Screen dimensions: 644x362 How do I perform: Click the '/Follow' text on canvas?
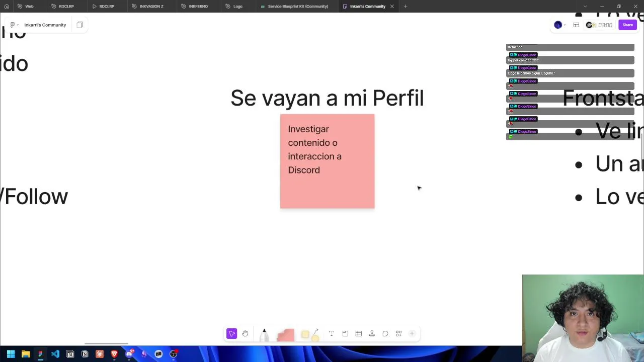coord(34,197)
